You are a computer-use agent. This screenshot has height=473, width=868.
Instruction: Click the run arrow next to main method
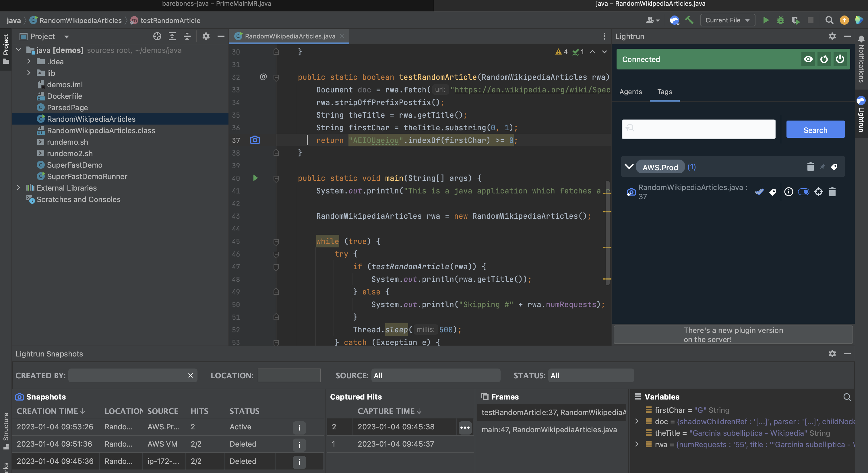point(255,178)
